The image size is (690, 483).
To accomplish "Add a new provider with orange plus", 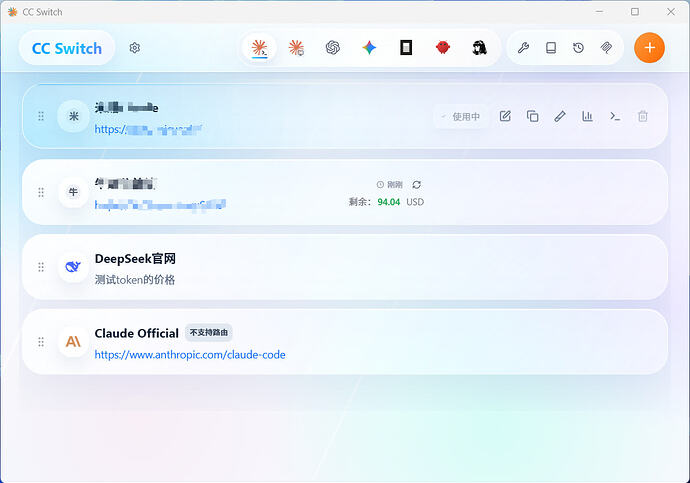I will pos(649,48).
